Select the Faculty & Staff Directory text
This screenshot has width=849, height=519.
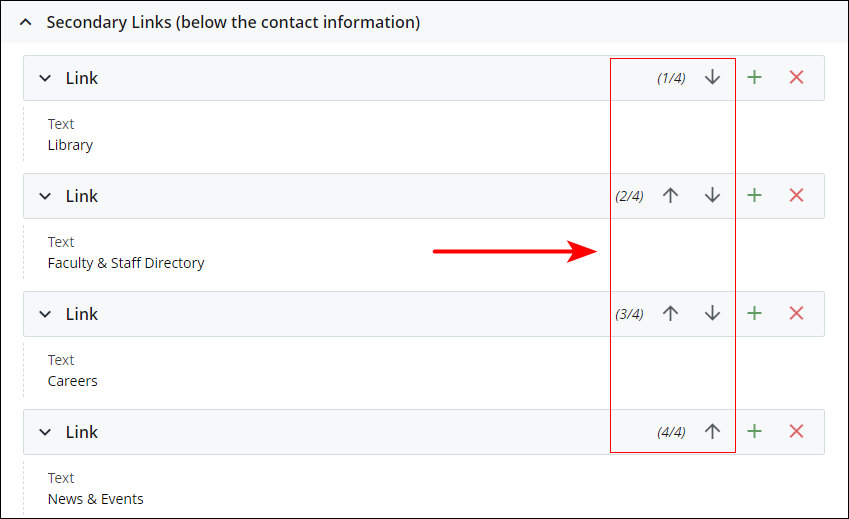126,263
